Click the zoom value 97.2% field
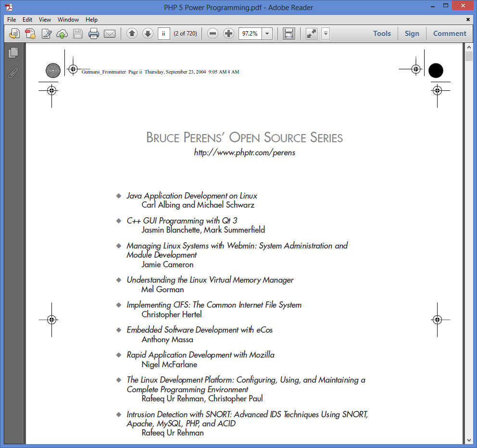 250,34
